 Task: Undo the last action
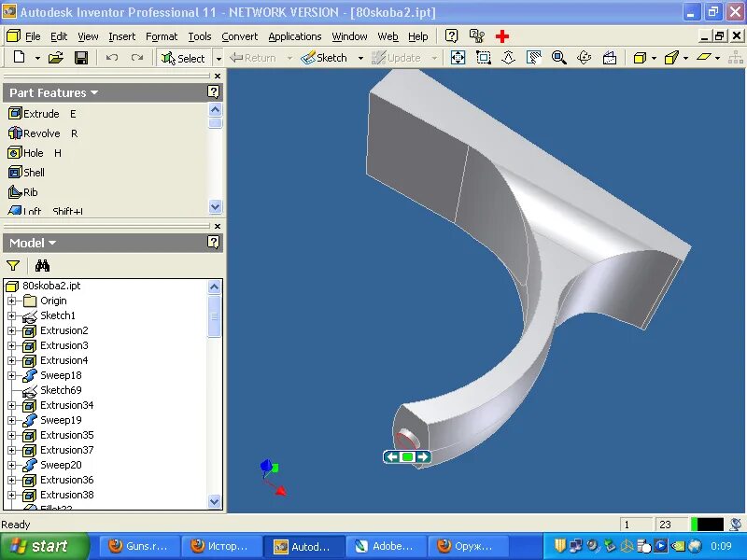pos(112,58)
